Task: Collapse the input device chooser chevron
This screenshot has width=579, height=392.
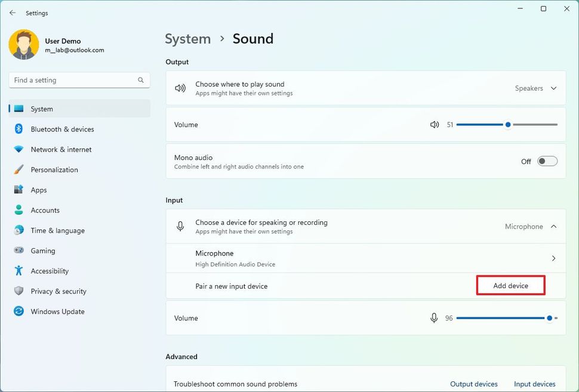Action: [552, 226]
